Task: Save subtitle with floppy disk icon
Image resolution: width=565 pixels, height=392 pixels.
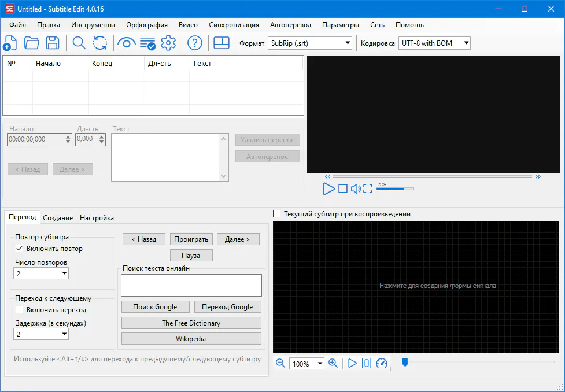Action: coord(53,43)
